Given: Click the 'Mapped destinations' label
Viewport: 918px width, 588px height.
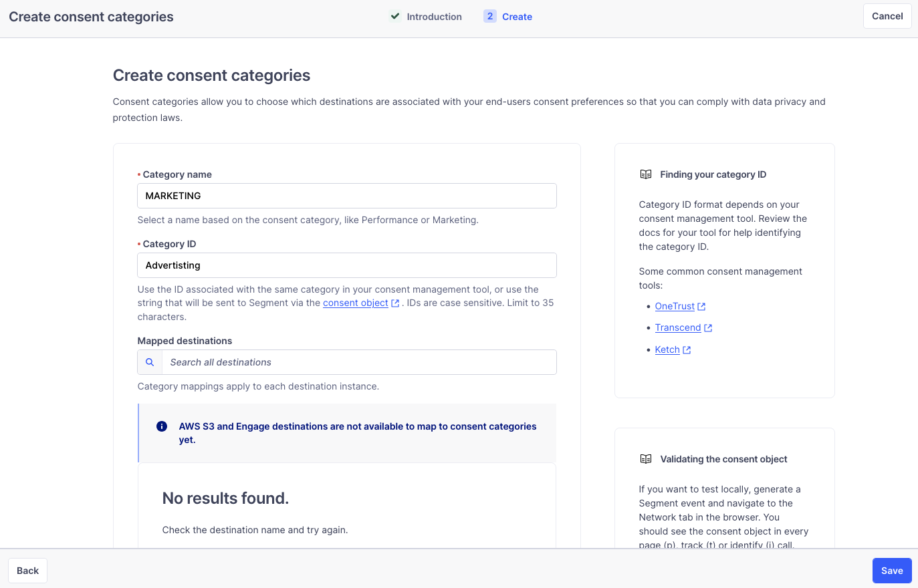Looking at the screenshot, I should click(185, 341).
